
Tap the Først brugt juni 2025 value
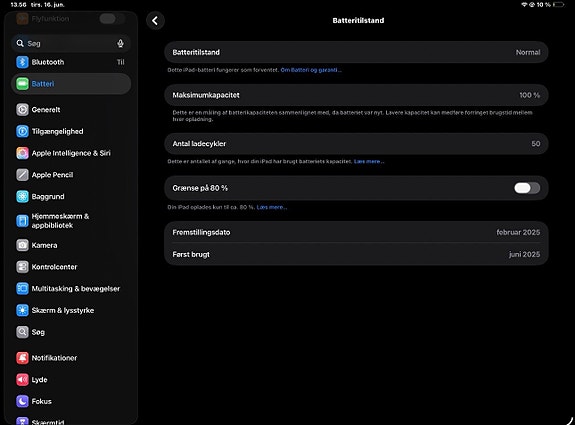coord(524,254)
